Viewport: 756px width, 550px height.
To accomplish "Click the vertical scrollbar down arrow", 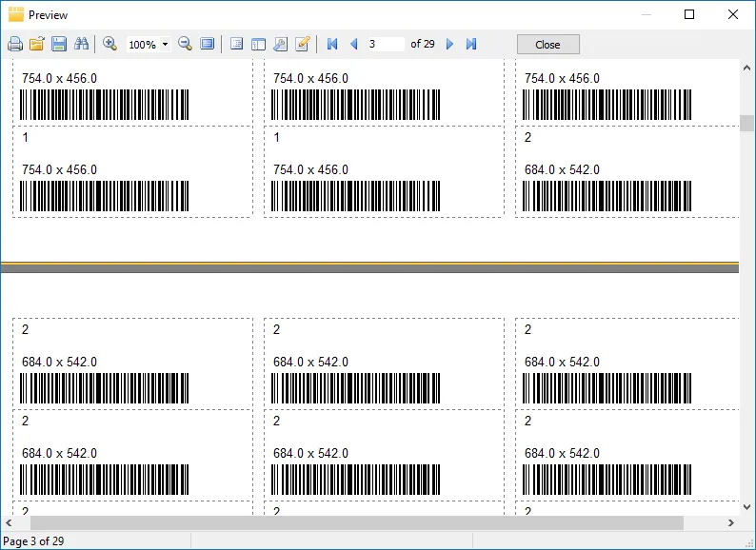I will coord(747,507).
